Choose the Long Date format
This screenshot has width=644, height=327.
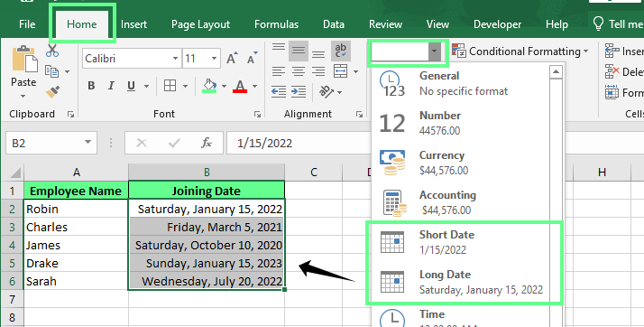[x=460, y=282]
